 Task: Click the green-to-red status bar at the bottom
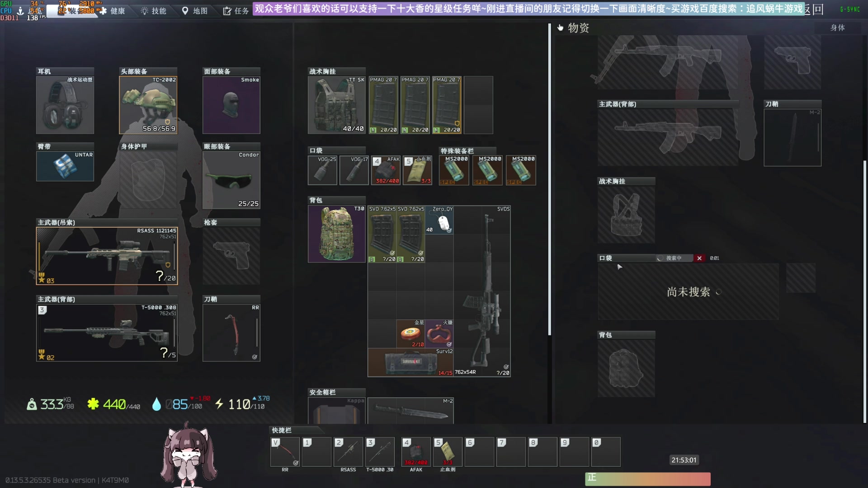pyautogui.click(x=647, y=479)
